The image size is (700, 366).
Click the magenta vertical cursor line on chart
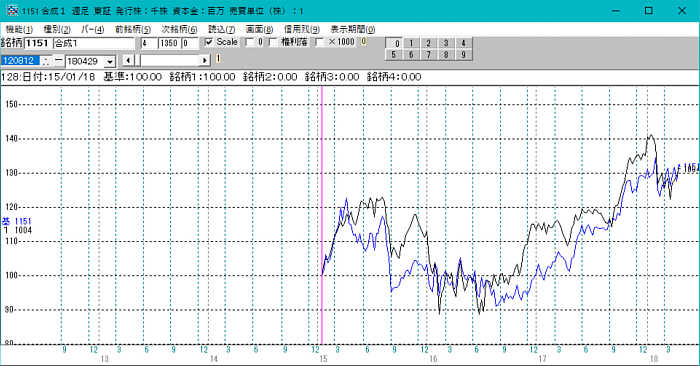[322, 214]
